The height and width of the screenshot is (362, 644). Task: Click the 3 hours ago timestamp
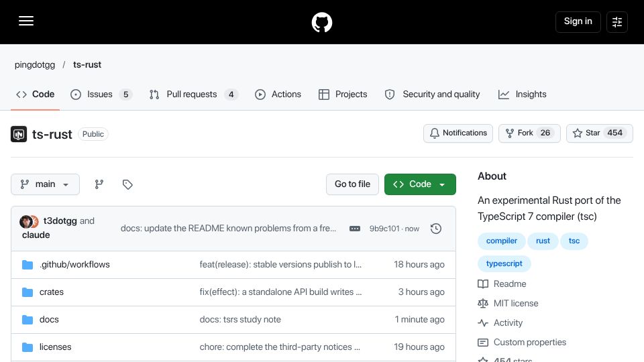tap(421, 292)
